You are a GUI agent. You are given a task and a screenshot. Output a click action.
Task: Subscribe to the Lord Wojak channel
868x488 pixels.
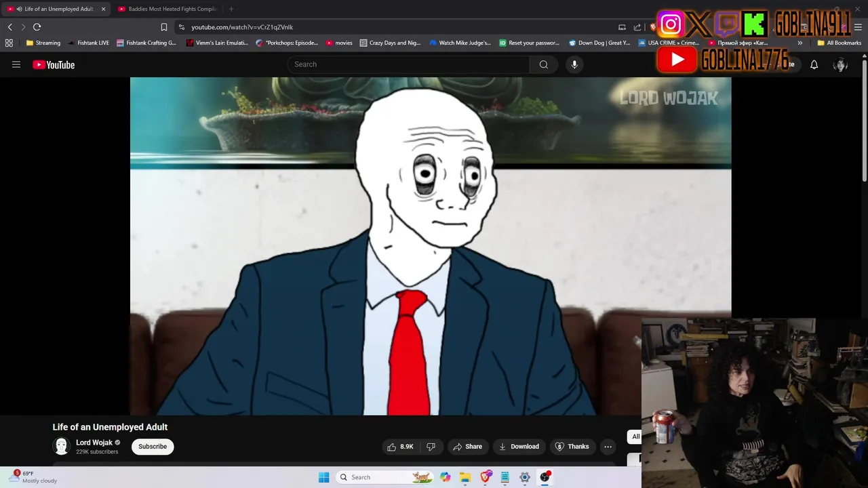tap(153, 447)
